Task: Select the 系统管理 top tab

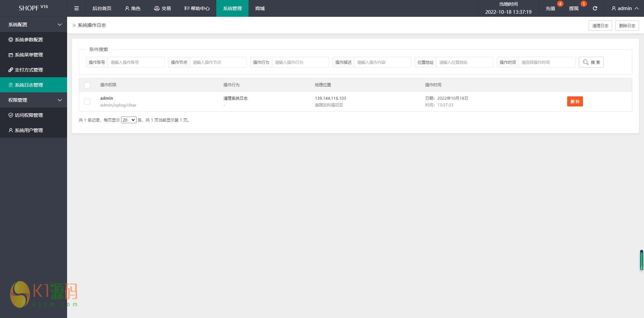Action: tap(232, 8)
